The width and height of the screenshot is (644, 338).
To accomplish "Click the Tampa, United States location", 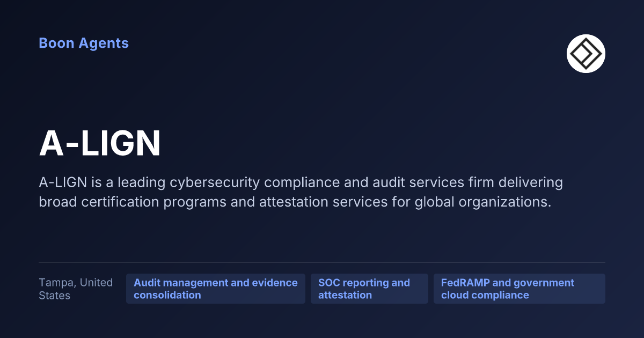I will tap(76, 289).
